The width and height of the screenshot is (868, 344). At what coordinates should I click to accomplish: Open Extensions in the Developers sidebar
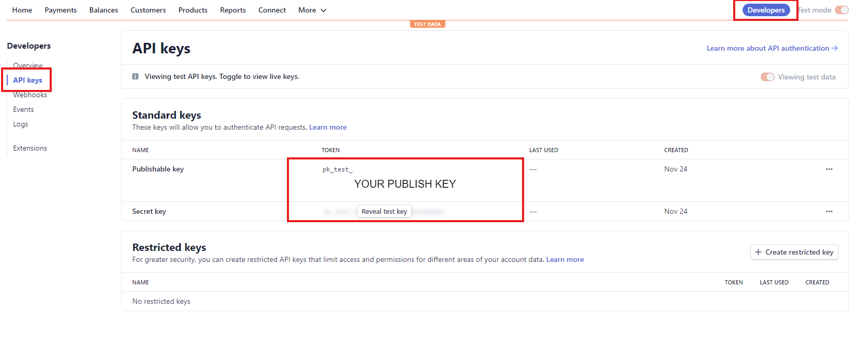pos(30,148)
